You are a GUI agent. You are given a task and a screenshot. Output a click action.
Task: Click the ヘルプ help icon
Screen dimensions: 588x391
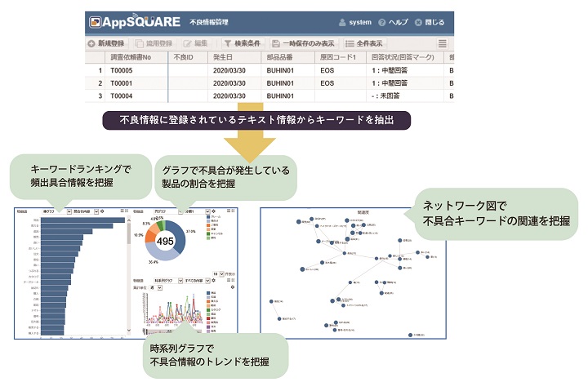[381, 22]
